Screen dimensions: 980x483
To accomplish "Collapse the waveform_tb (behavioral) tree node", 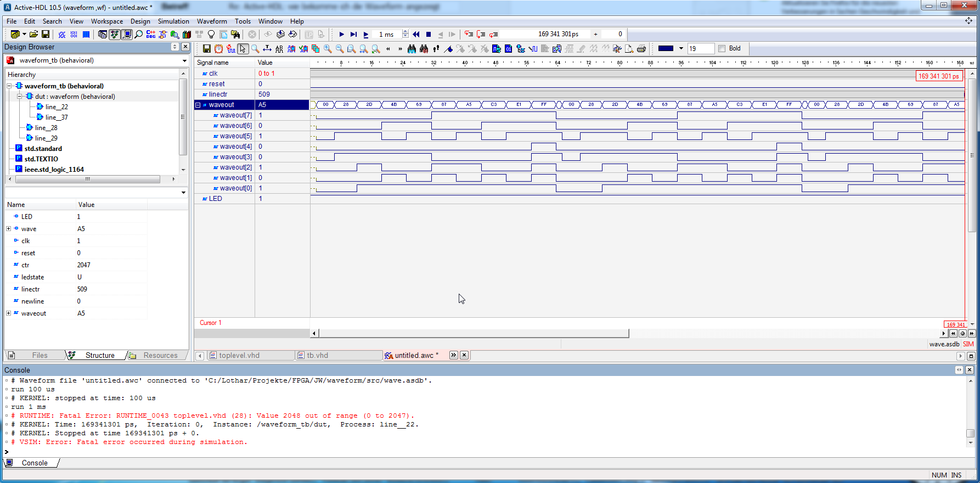I will point(9,86).
